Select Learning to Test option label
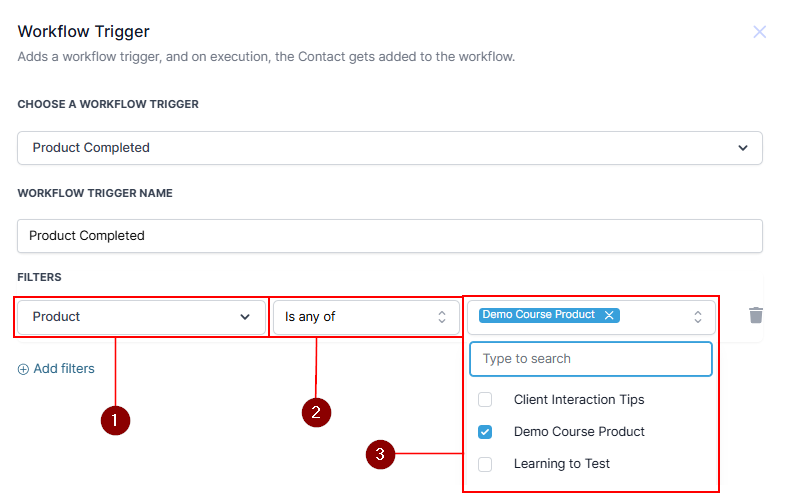The image size is (785, 497). [561, 464]
